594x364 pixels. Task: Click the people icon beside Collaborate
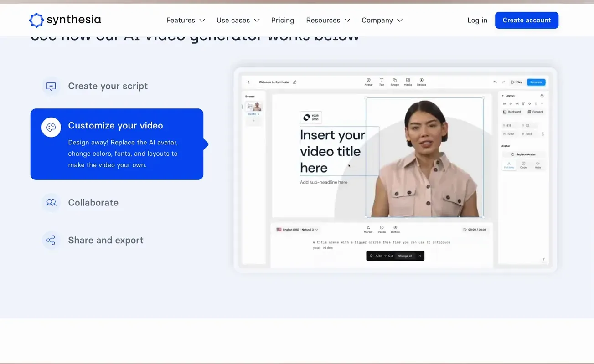[51, 203]
